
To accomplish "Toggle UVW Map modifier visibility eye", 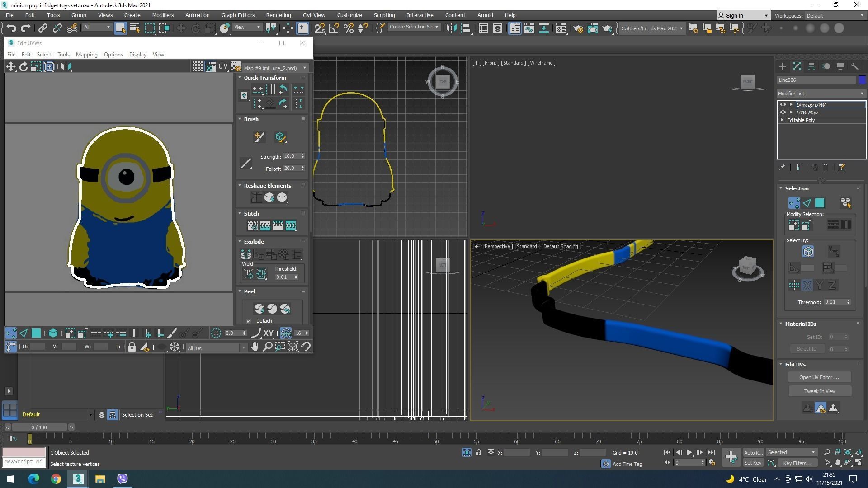I will pos(783,113).
